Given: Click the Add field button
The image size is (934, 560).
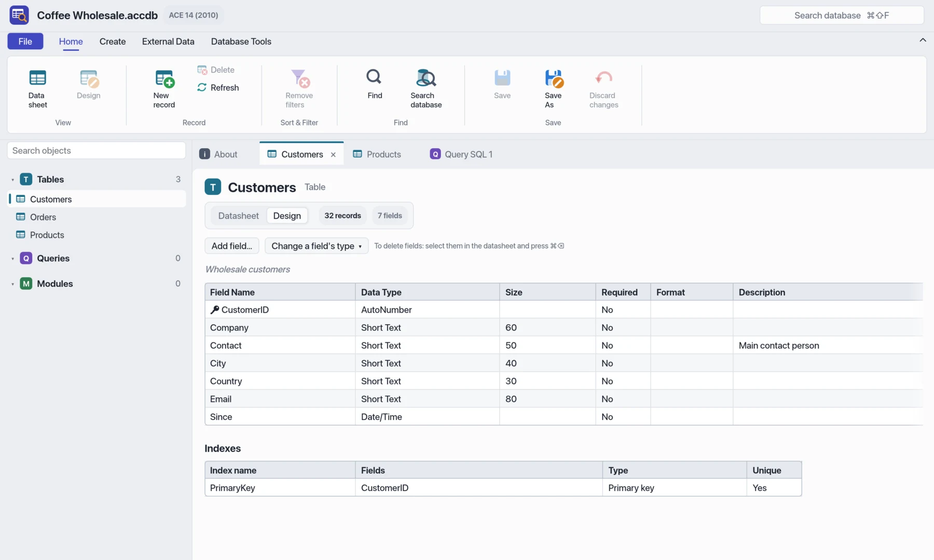Looking at the screenshot, I should click(232, 246).
